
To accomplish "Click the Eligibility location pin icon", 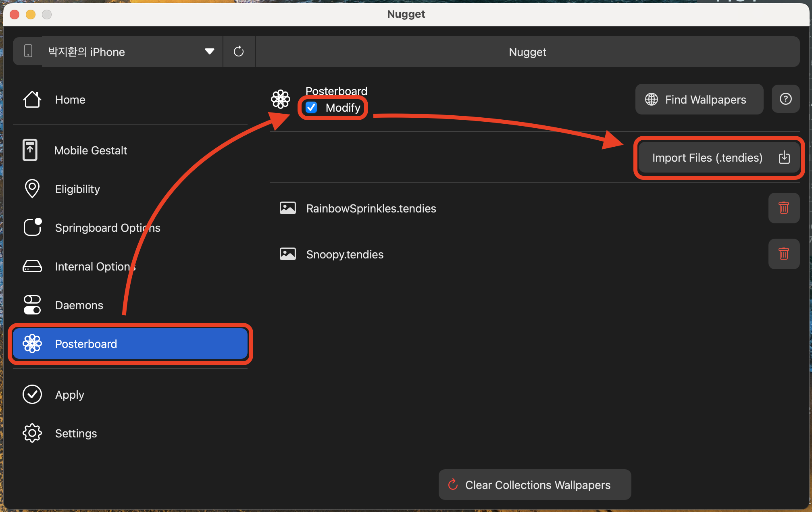I will (x=32, y=189).
